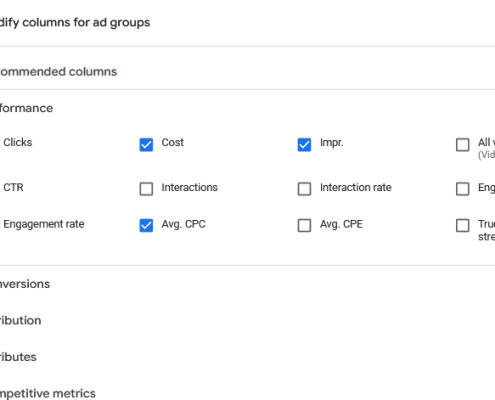The height and width of the screenshot is (400, 495).
Task: Enable the Interactions column checkbox
Action: [x=146, y=189]
